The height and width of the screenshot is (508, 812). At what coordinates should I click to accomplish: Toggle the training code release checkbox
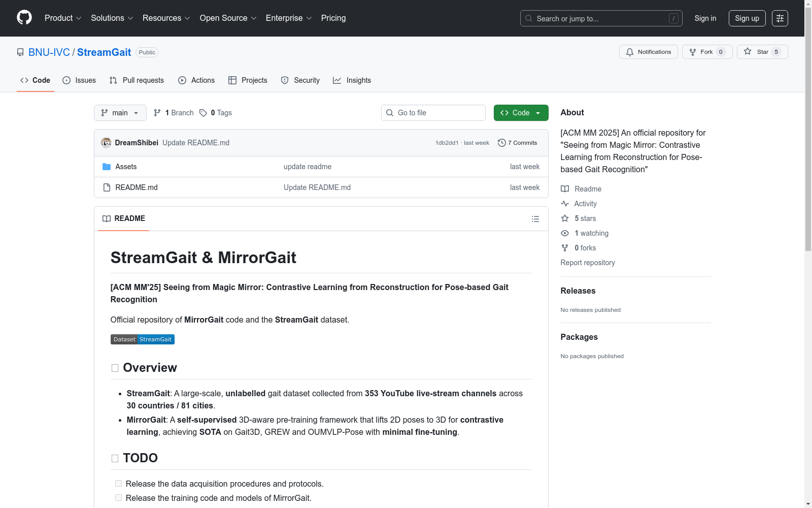[118, 498]
